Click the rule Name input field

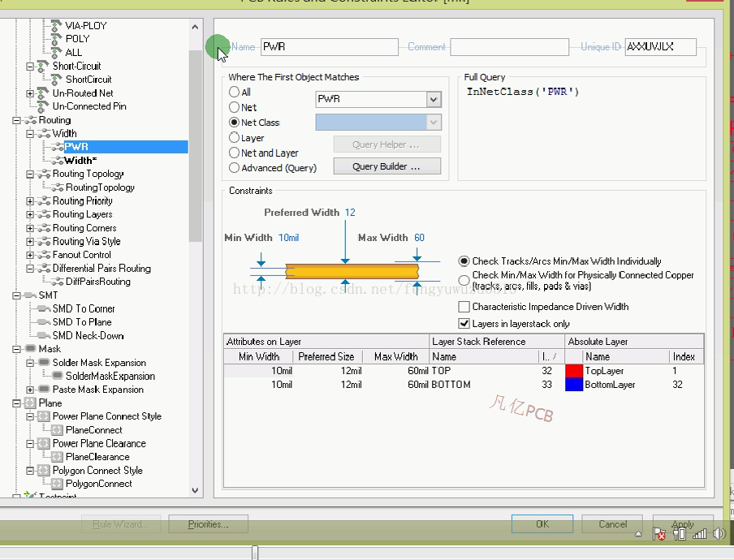(329, 47)
